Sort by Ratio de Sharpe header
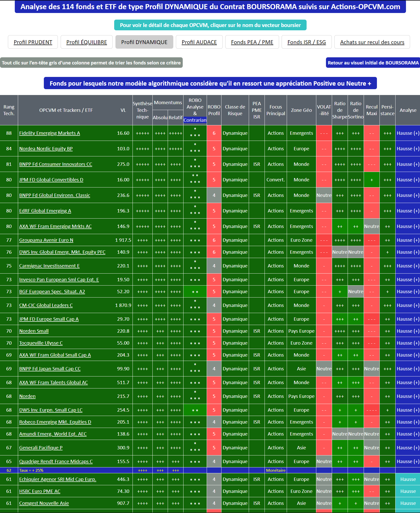Screen dimensions: 420x513 340,110
